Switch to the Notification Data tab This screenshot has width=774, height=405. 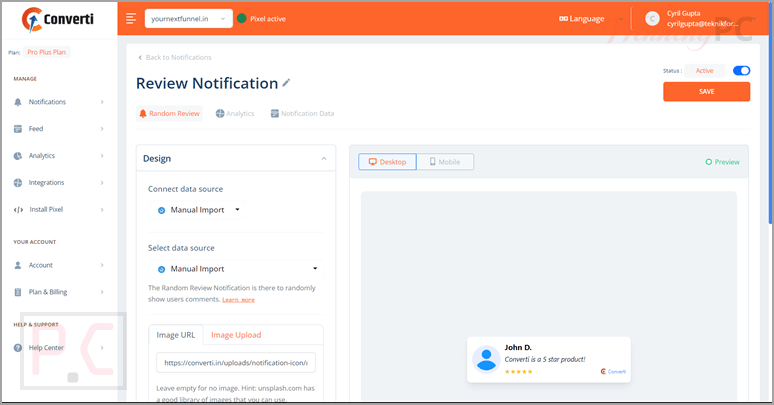pyautogui.click(x=302, y=114)
